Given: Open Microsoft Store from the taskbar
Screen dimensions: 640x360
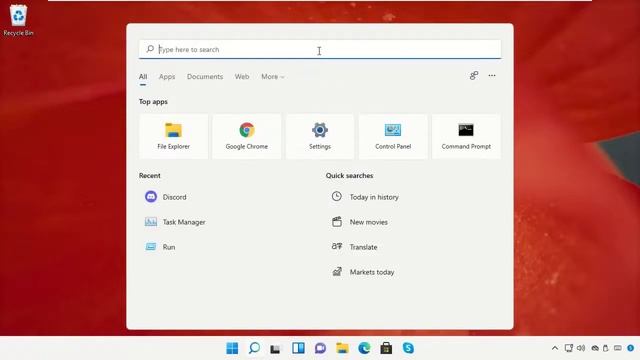Looking at the screenshot, I should pyautogui.click(x=386, y=348).
